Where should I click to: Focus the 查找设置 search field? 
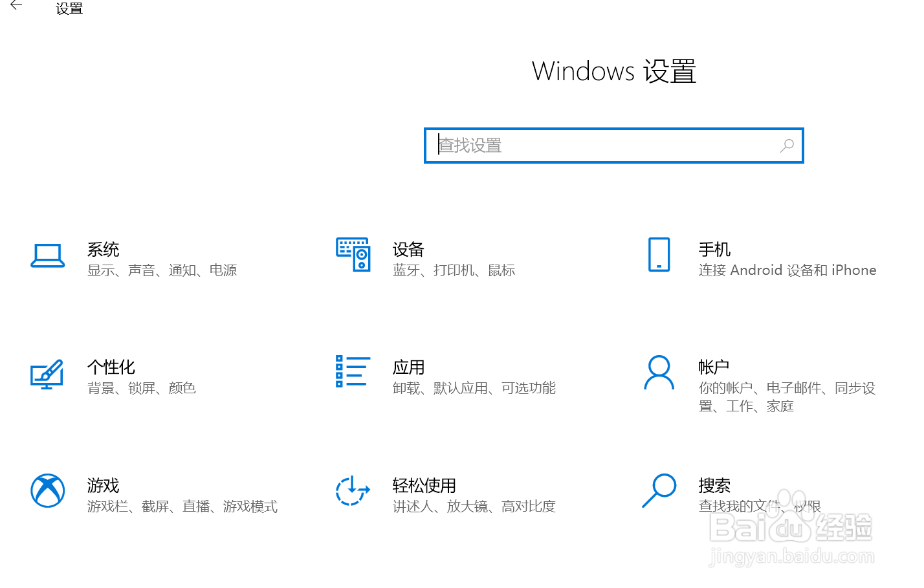point(613,146)
